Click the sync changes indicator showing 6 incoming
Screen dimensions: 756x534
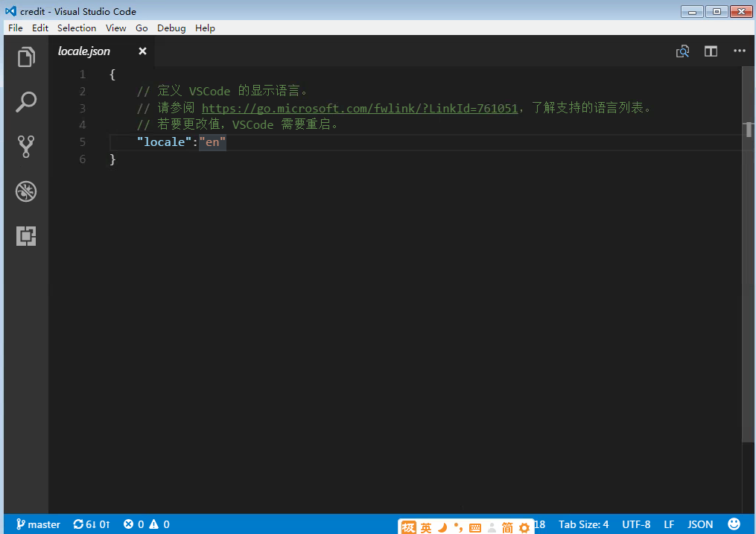pos(92,524)
